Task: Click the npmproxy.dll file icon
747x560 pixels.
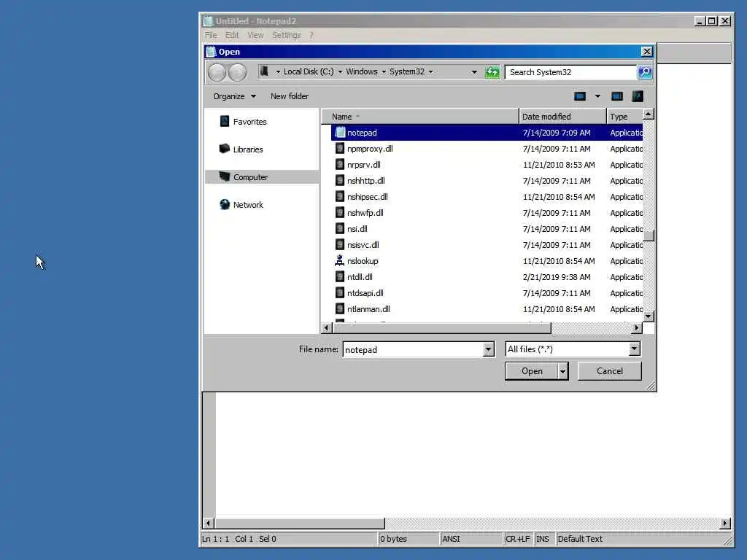Action: tap(340, 149)
